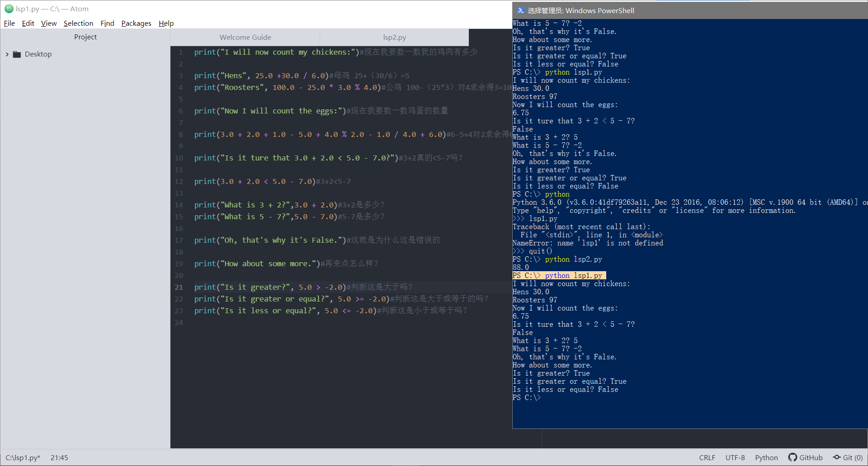Click the "Is it less or equal?" code line
The width and height of the screenshot is (868, 466).
point(285,311)
